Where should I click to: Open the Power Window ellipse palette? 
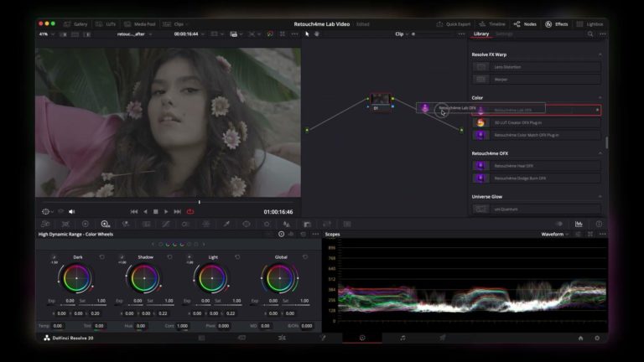point(247,224)
